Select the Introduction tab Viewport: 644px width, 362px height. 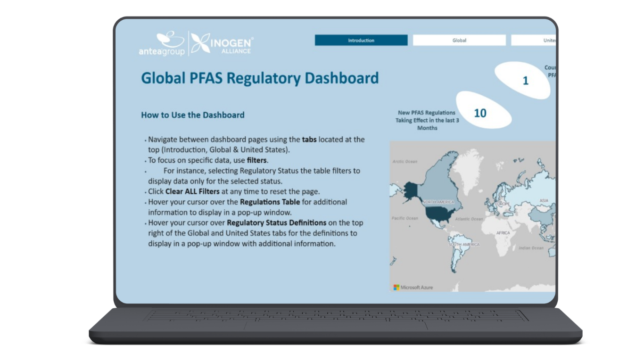coord(361,40)
